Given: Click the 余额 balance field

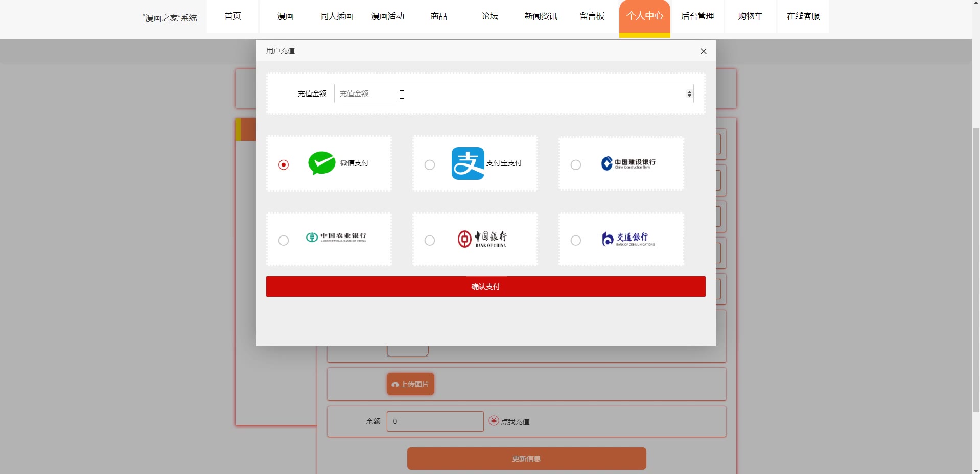Looking at the screenshot, I should (x=435, y=421).
